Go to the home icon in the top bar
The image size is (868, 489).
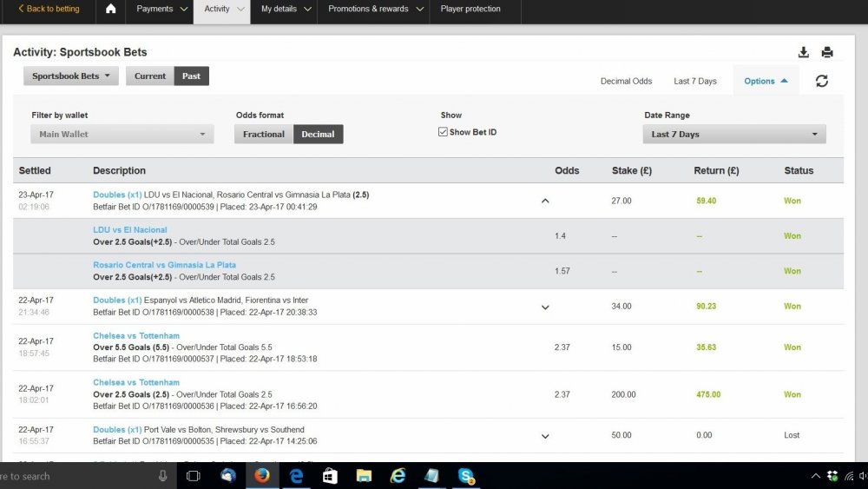coord(111,9)
